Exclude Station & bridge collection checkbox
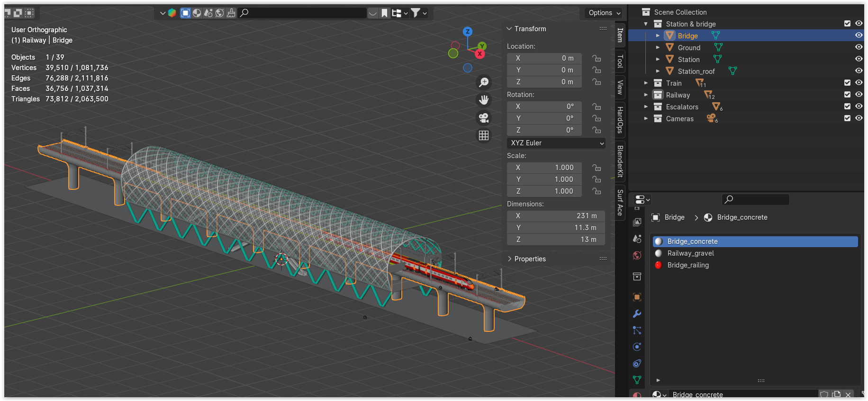The height and width of the screenshot is (401, 868). (x=847, y=24)
